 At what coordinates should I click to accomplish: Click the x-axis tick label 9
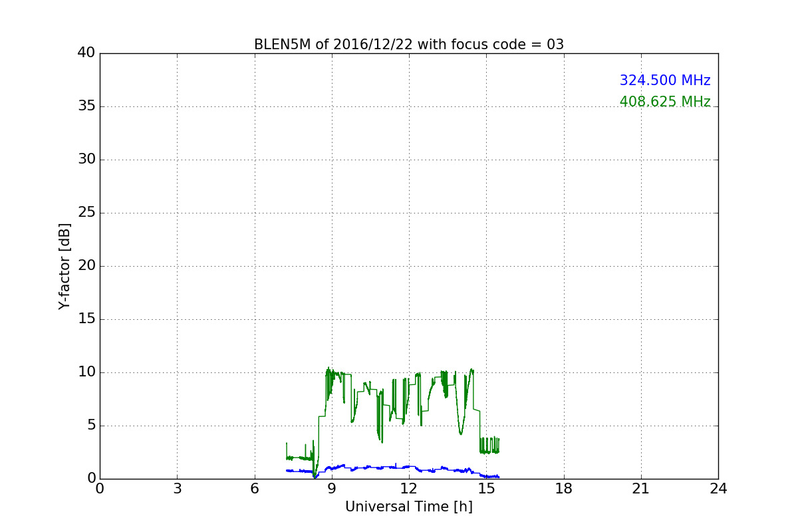pyautogui.click(x=332, y=489)
